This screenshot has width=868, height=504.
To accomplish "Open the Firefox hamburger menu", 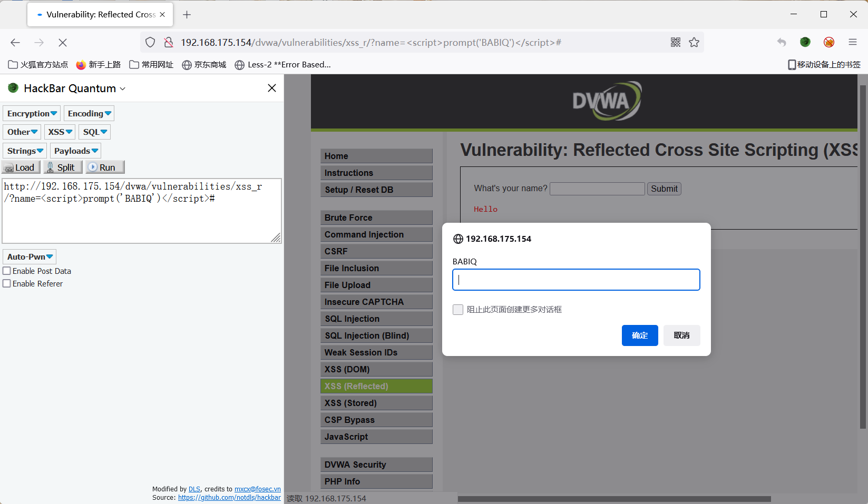I will pyautogui.click(x=853, y=42).
